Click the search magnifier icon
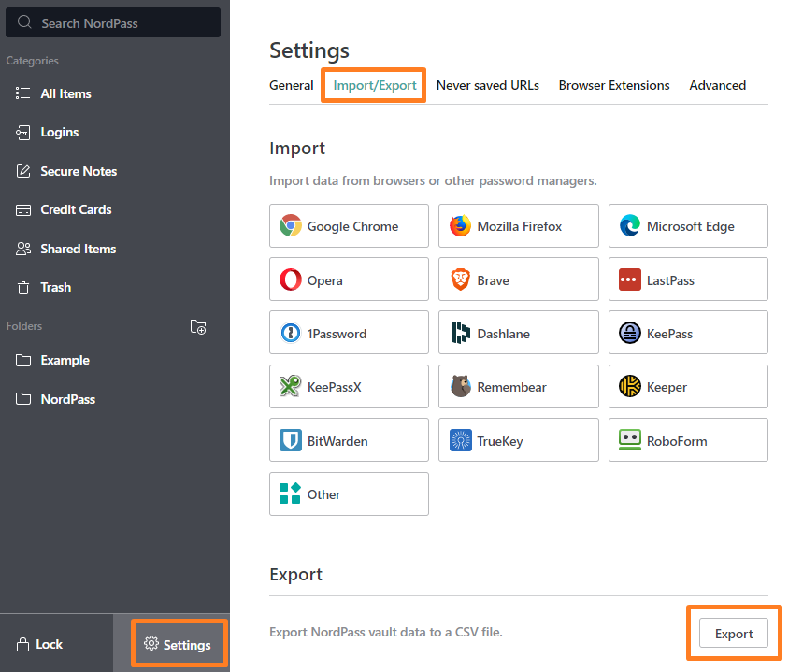Image resolution: width=803 pixels, height=672 pixels. (x=24, y=22)
